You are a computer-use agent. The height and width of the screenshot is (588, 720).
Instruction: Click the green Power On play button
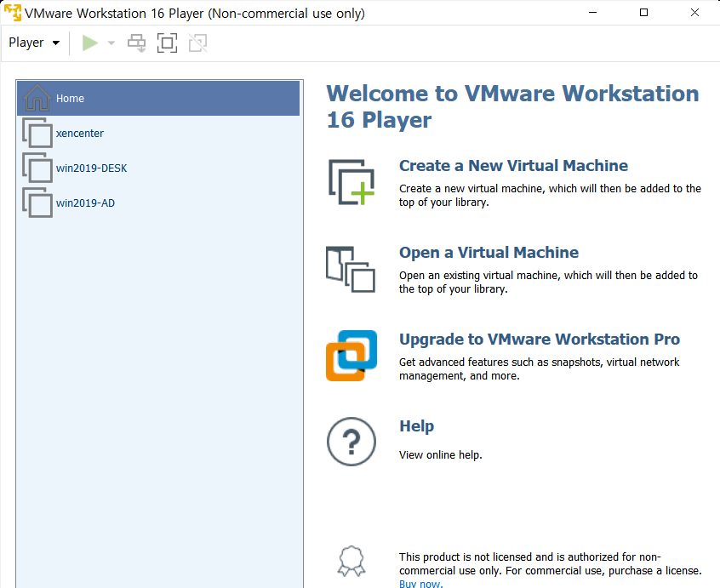tap(90, 43)
